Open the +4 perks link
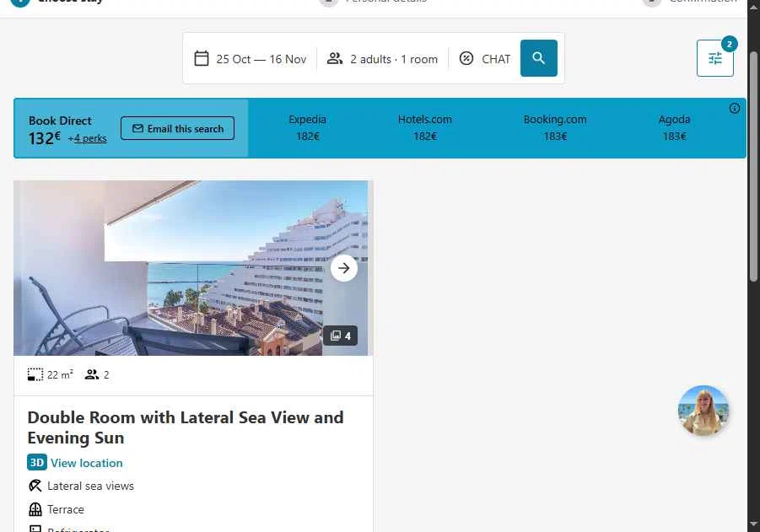 click(x=87, y=138)
